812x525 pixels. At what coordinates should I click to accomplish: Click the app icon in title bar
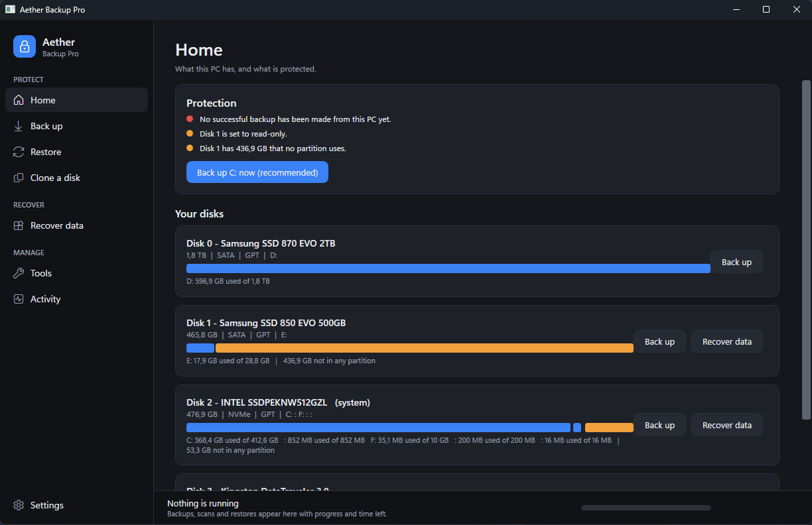[10, 10]
